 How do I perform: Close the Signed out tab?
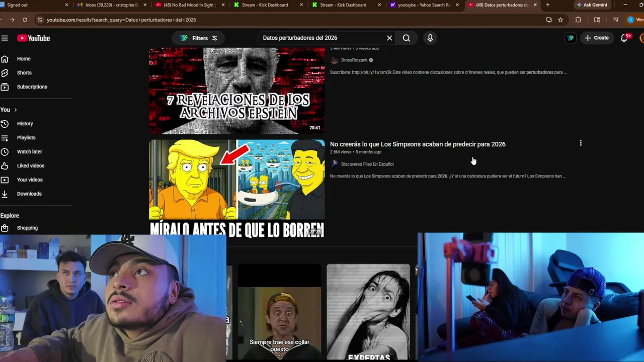tap(67, 5)
